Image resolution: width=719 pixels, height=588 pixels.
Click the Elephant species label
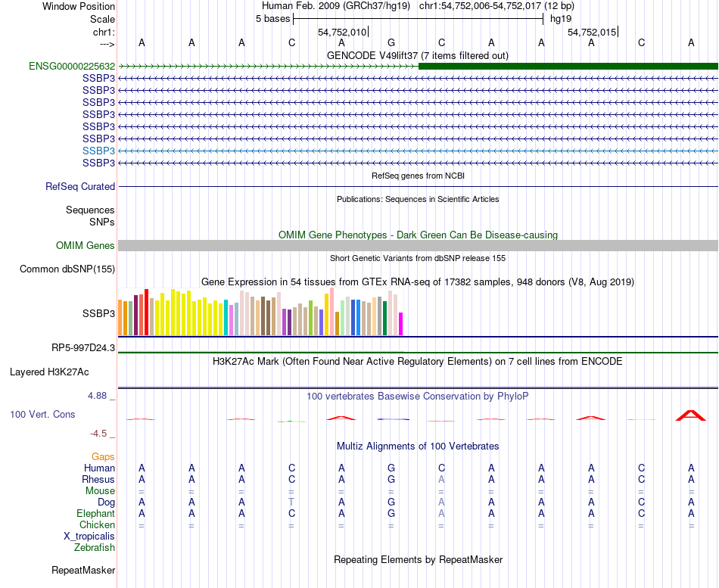96,513
